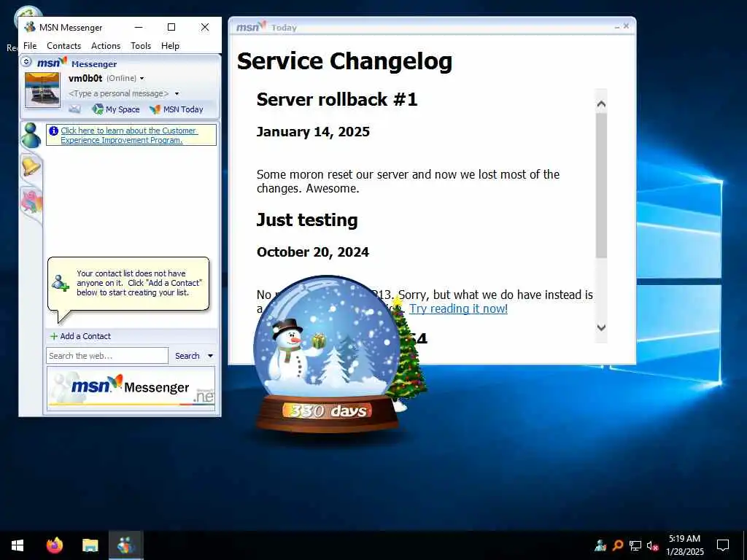The height and width of the screenshot is (560, 747).
Task: Launch Firefox from the taskbar
Action: pos(54,545)
